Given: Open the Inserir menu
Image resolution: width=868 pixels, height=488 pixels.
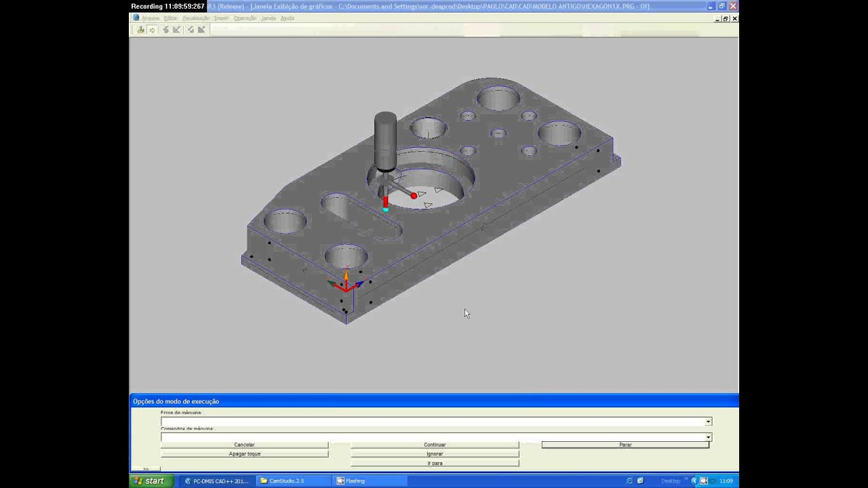Looking at the screenshot, I should [221, 18].
